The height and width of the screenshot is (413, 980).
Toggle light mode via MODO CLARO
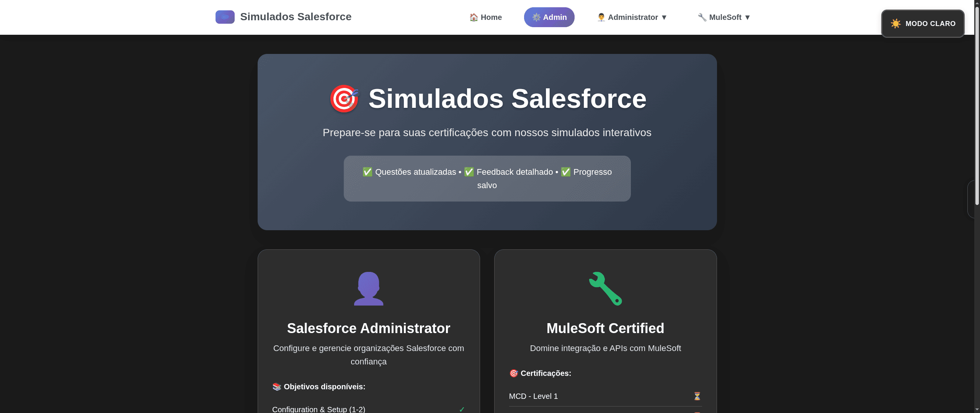[x=923, y=23]
